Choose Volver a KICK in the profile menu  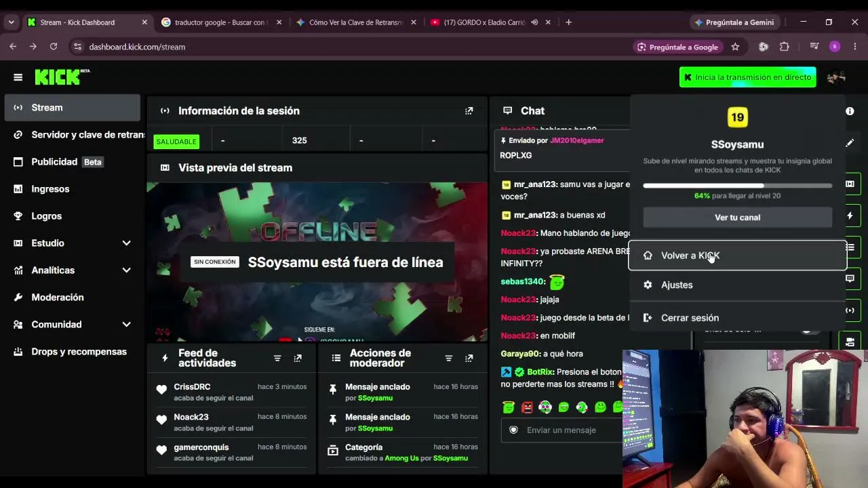click(738, 256)
